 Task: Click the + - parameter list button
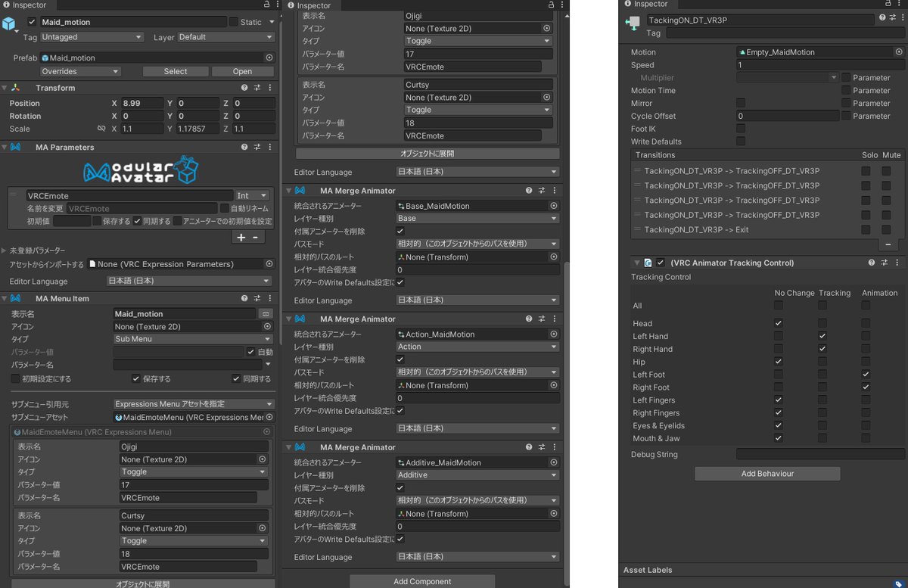coord(250,237)
